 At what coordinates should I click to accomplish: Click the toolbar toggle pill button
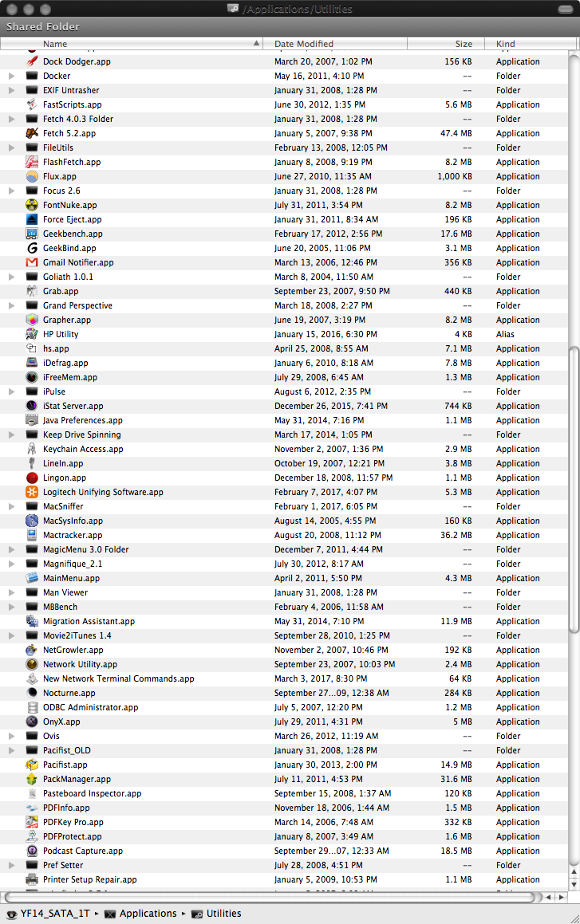coord(566,9)
